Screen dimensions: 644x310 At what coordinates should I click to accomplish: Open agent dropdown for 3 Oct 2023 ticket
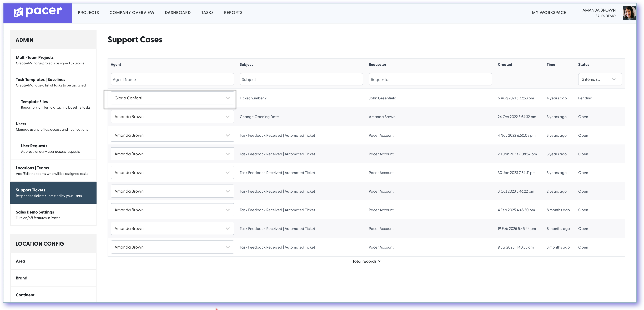[172, 191]
